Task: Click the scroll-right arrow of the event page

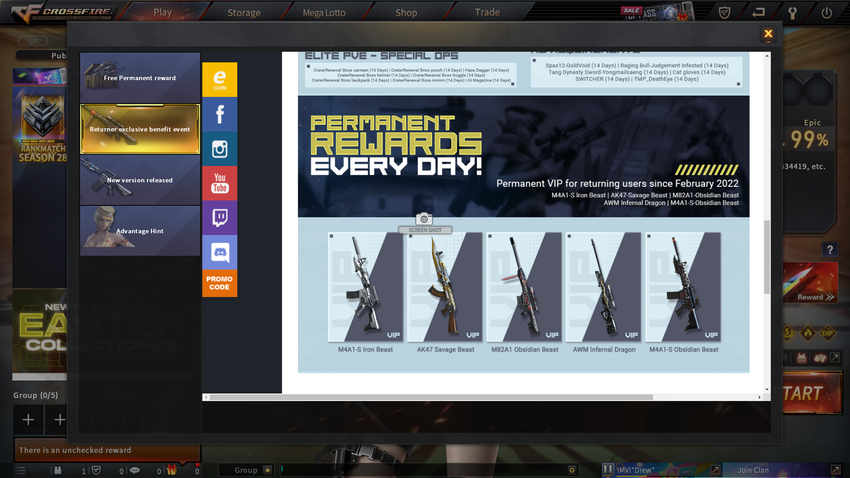Action: [759, 397]
